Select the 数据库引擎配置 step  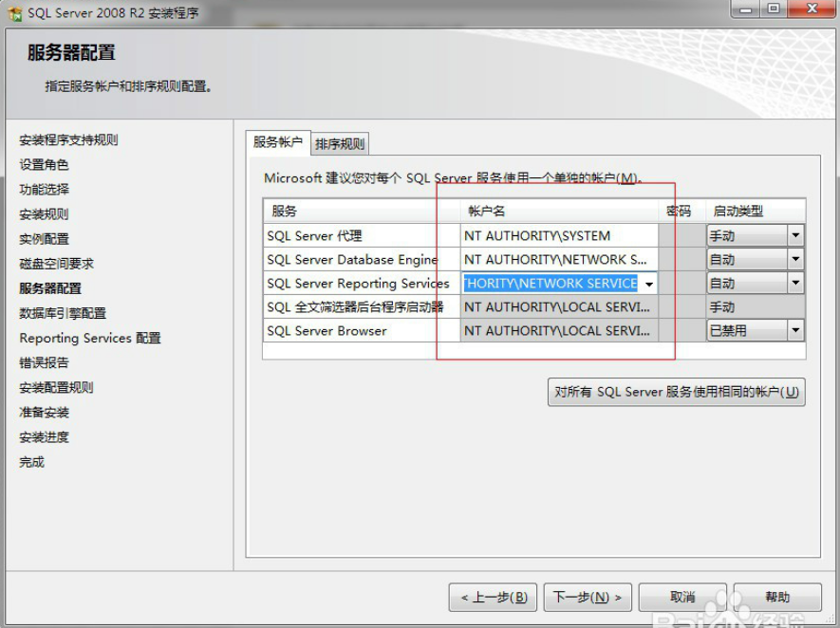click(63, 313)
